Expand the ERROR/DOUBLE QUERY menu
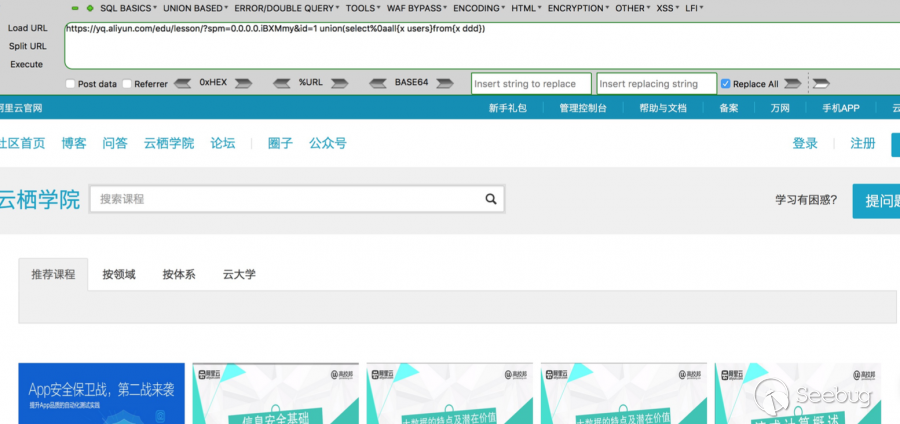Image resolution: width=900 pixels, height=424 pixels. 286,9
